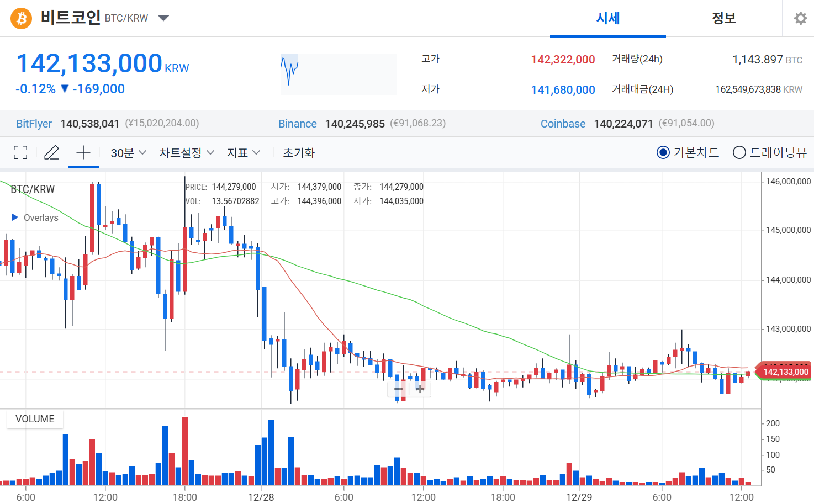Expand the 차트설정 dropdown
The image size is (814, 504).
coord(186,152)
